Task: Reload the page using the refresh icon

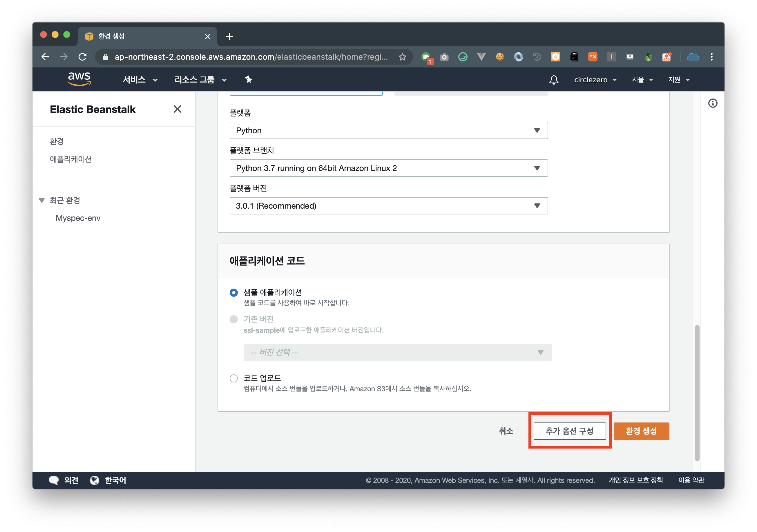Action: [82, 57]
